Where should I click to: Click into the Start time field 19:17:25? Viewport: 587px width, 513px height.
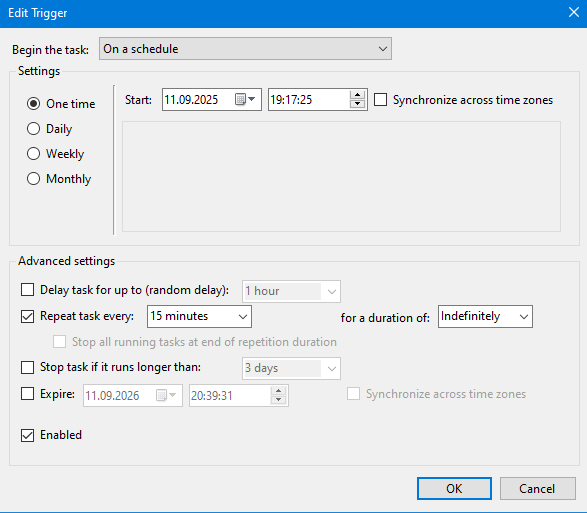309,100
